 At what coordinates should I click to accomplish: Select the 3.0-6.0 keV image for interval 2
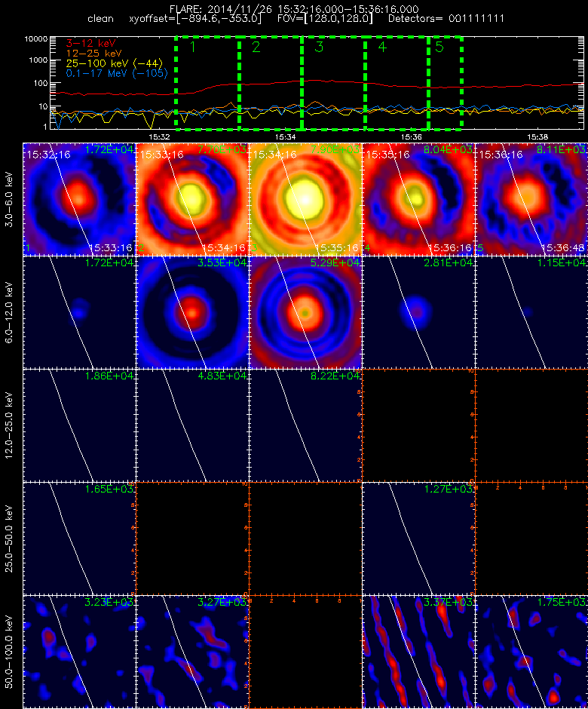(192, 199)
